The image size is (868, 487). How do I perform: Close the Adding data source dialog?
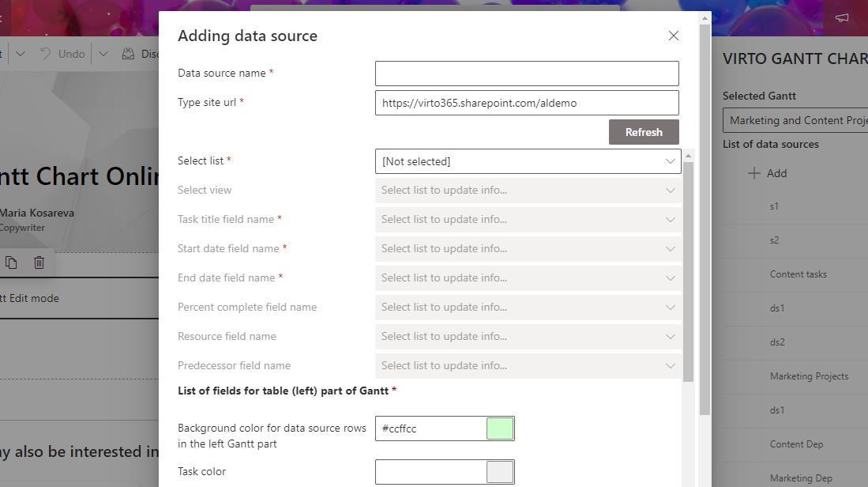click(x=673, y=36)
